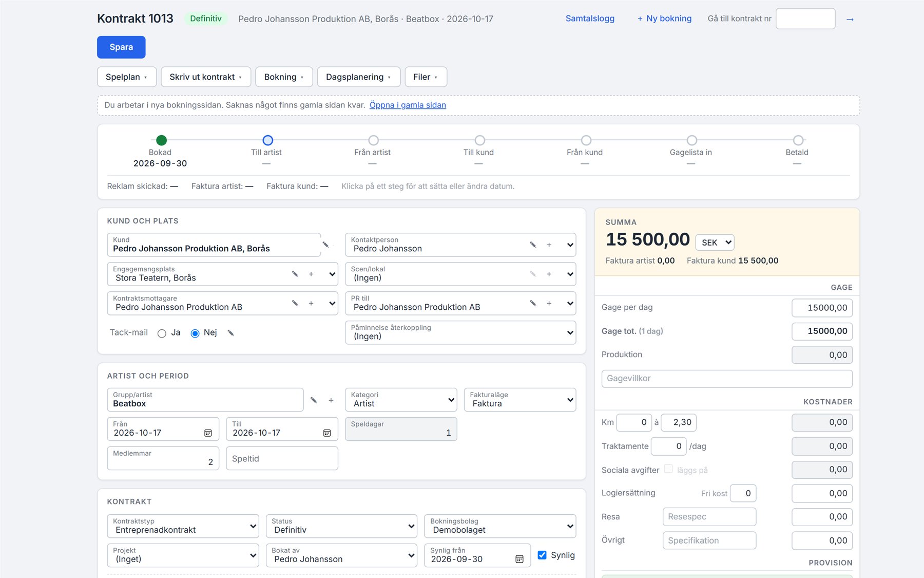The width and height of the screenshot is (924, 578).
Task: Edit PR till with pencil icon
Action: click(533, 303)
